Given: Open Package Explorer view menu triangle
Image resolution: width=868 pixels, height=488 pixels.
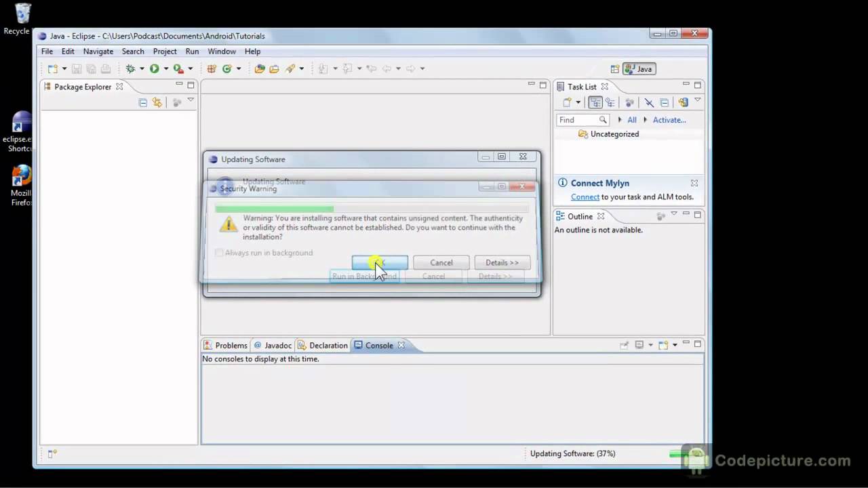Looking at the screenshot, I should tap(191, 101).
